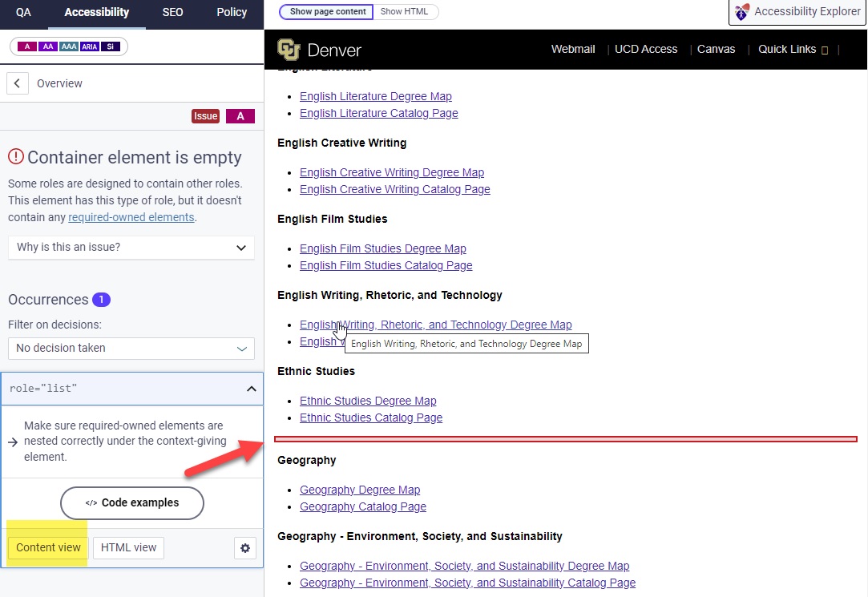The width and height of the screenshot is (868, 597).
Task: Open the Ethnic Studies Degree Map link
Action: (368, 400)
